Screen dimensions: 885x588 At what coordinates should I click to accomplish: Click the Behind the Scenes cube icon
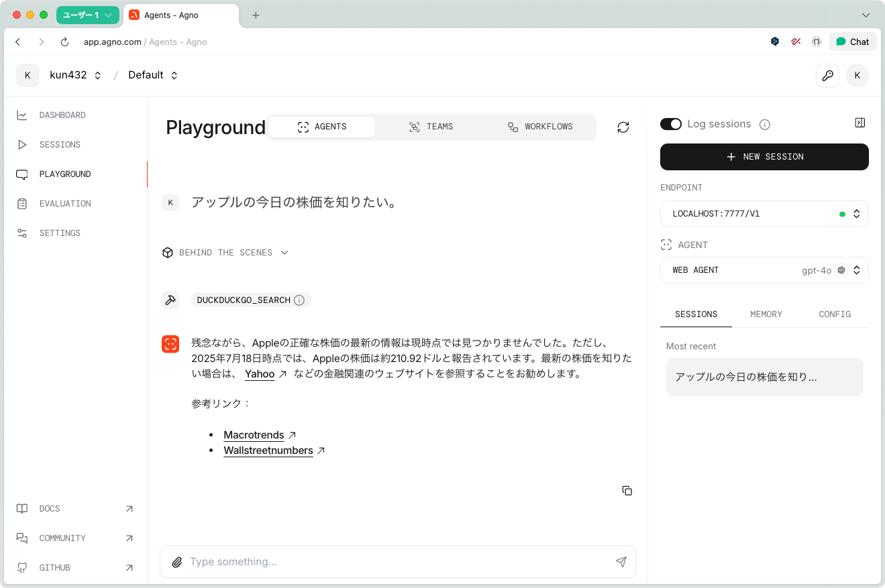[x=168, y=253]
